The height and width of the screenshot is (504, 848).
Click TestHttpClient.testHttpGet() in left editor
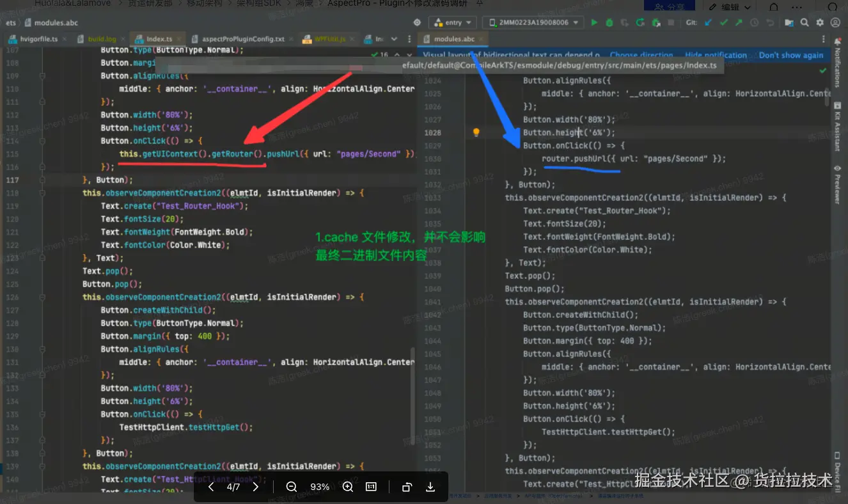click(x=186, y=427)
